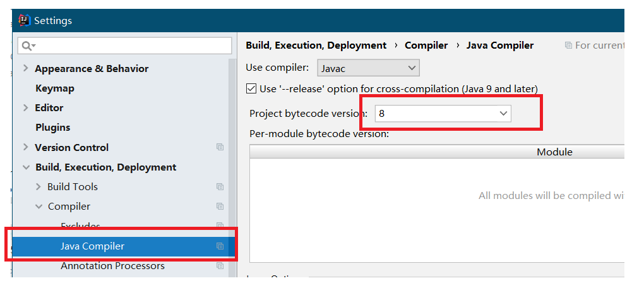Expand the Build Tools node
Image resolution: width=644 pixels, height=295 pixels.
(38, 186)
